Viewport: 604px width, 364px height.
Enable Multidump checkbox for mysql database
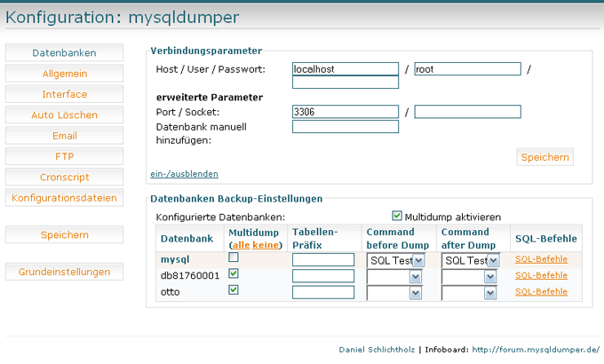coord(234,257)
